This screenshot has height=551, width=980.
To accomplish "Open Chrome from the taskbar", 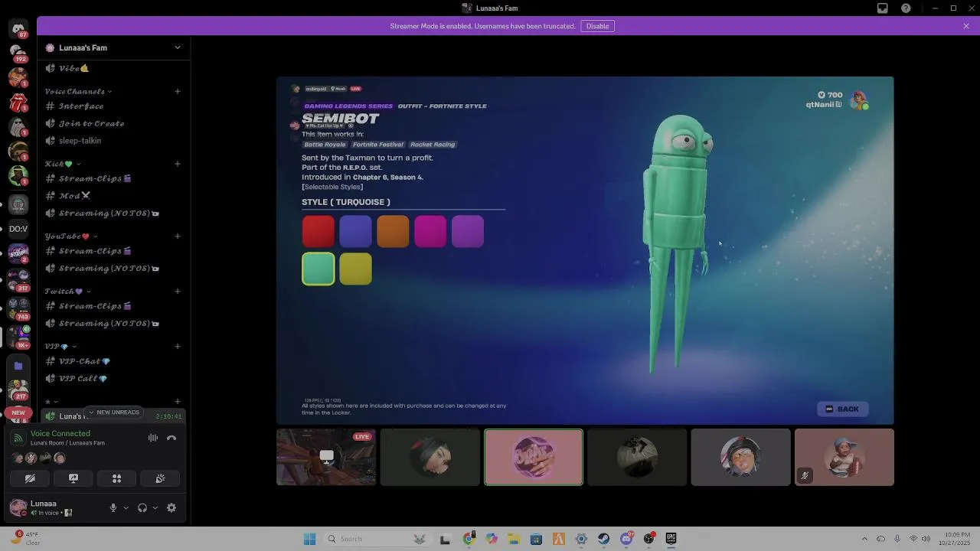I will [469, 539].
